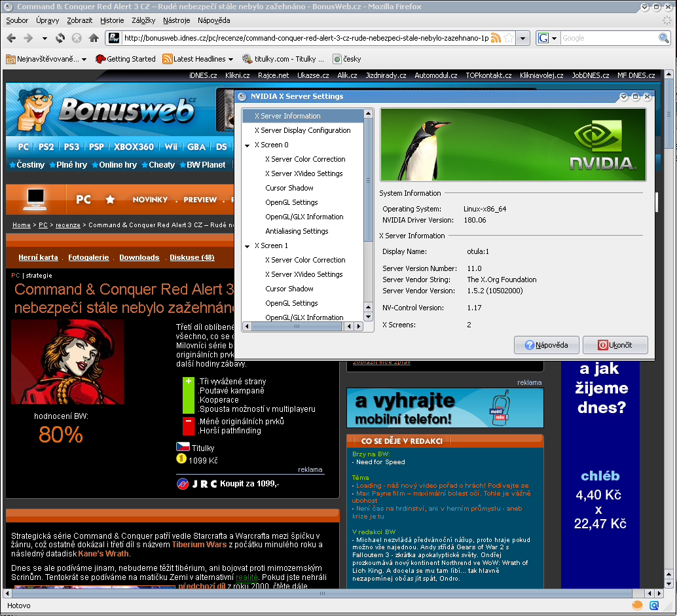This screenshot has height=616, width=677.
Task: Open the Úpravy menu
Action: 48,20
